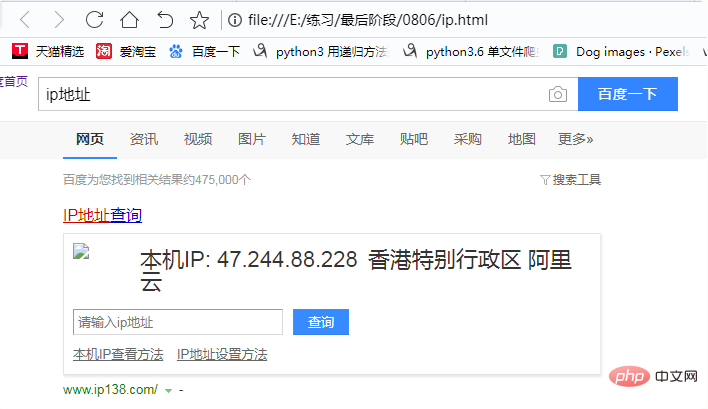Click the undo/restore closed page arrow icon

click(x=165, y=20)
